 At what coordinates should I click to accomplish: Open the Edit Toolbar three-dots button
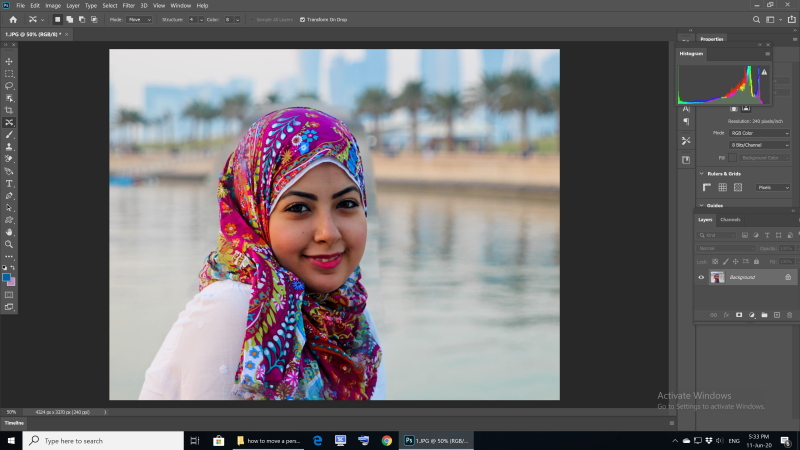(9, 257)
